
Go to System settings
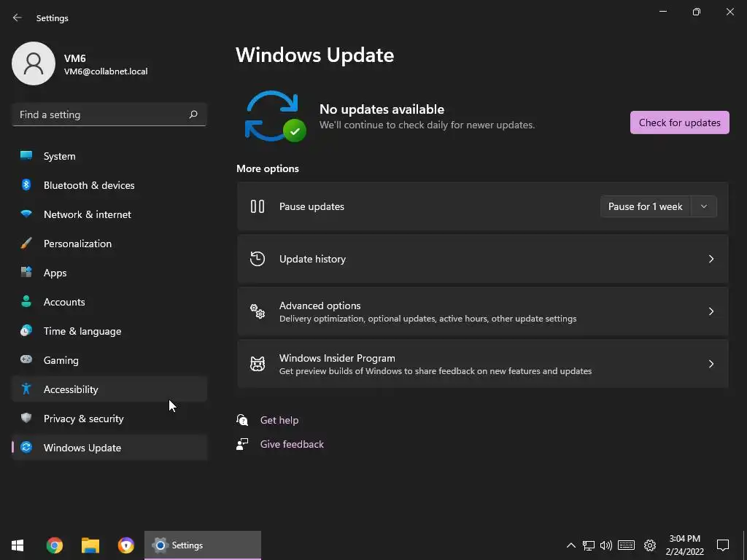(x=109, y=156)
